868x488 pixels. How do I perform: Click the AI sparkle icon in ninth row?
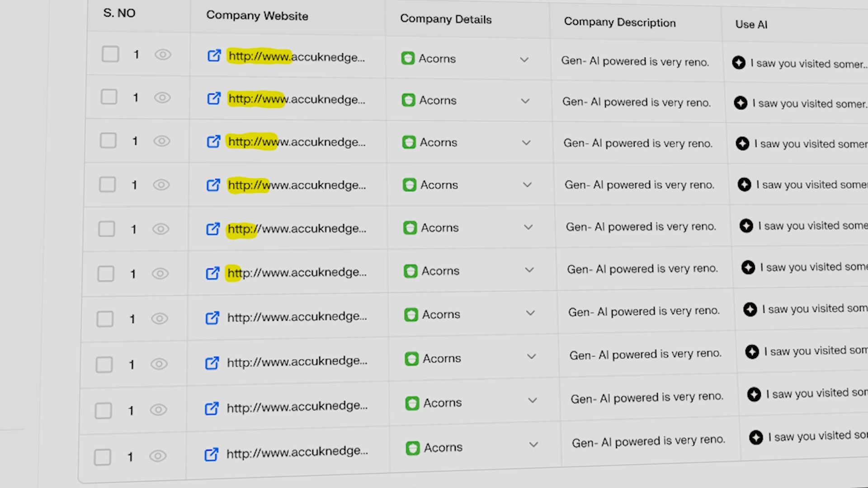[754, 394]
